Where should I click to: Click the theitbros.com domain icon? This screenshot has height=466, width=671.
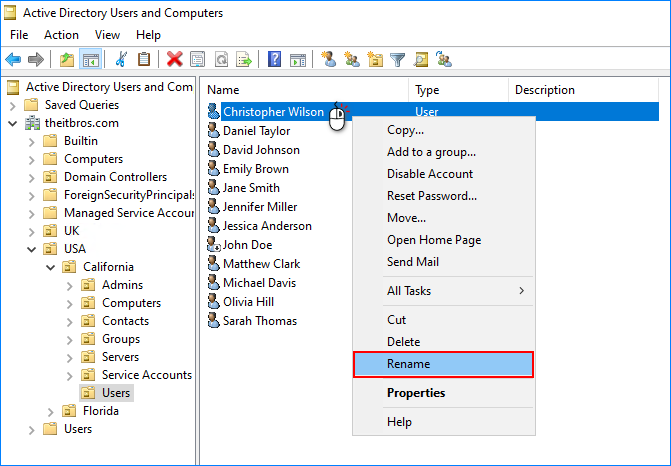tap(32, 123)
